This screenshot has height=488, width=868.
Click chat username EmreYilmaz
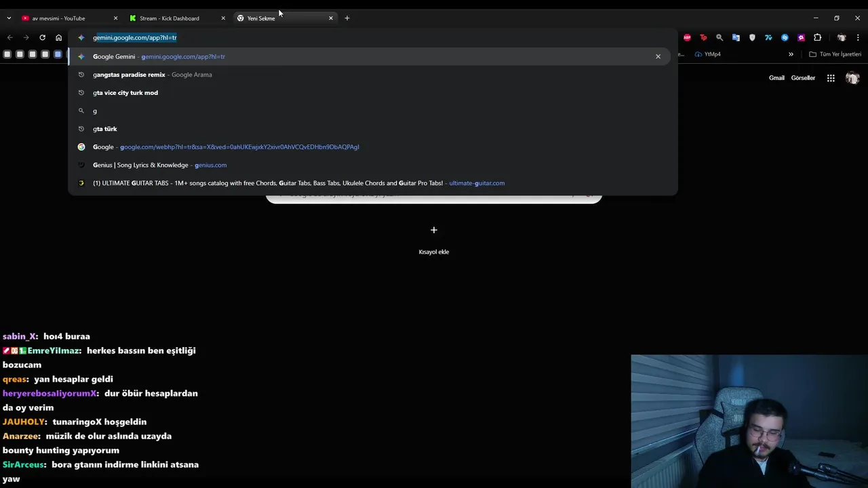tap(54, 350)
